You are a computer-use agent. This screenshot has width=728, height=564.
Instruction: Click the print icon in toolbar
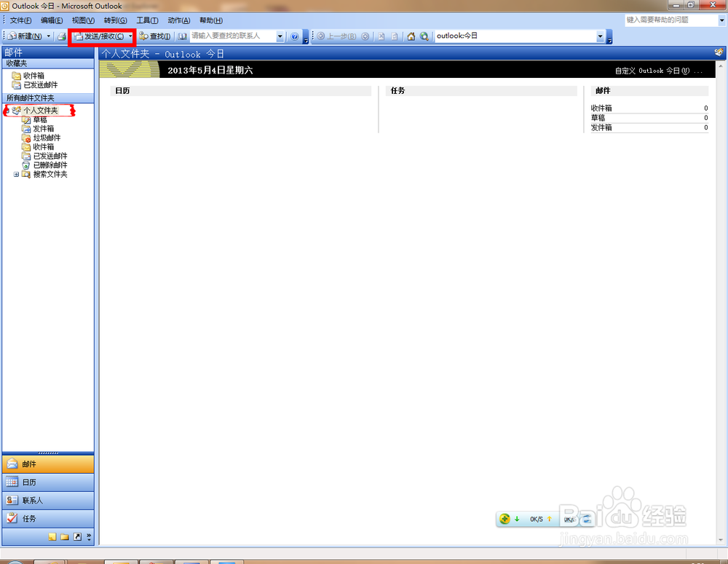[x=61, y=36]
